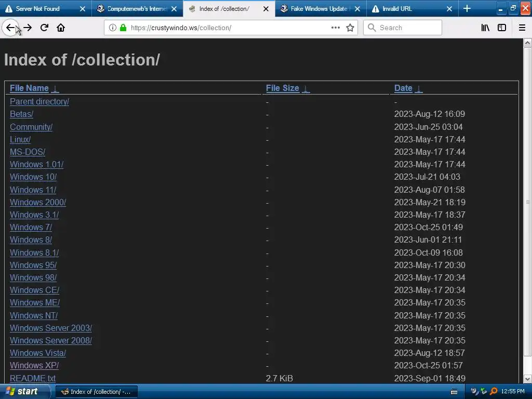
Task: Click the green secure connection padlock
Action: 123,28
